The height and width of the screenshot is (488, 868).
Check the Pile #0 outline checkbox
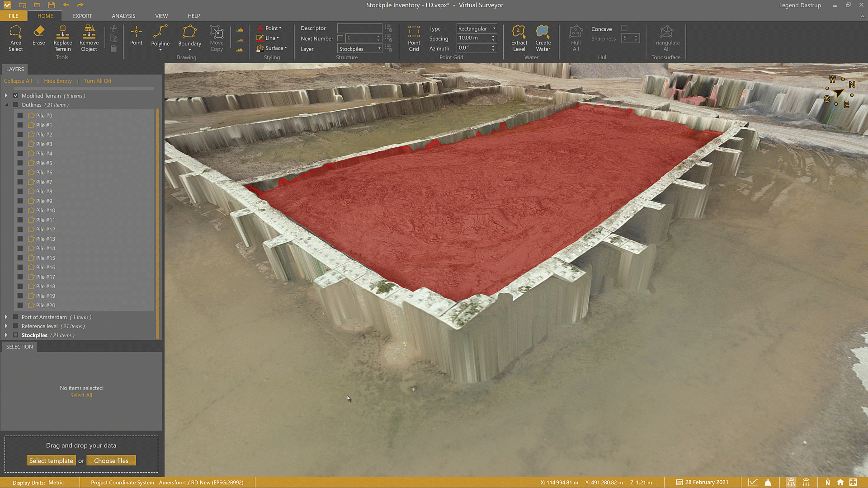click(x=20, y=115)
